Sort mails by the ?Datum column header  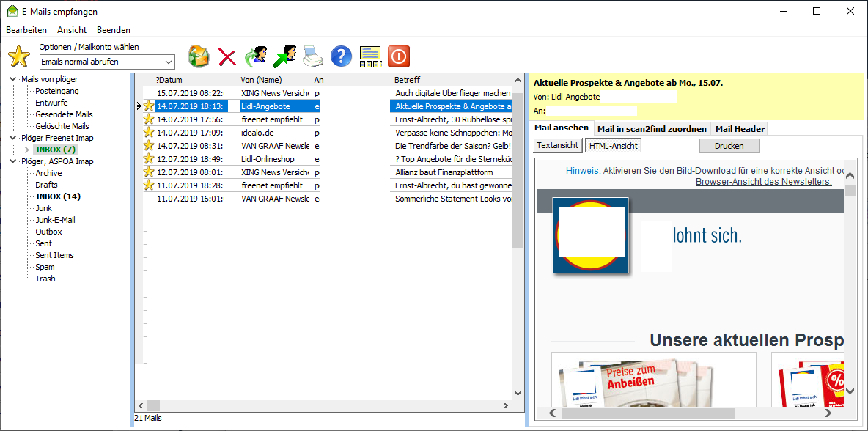pyautogui.click(x=169, y=80)
